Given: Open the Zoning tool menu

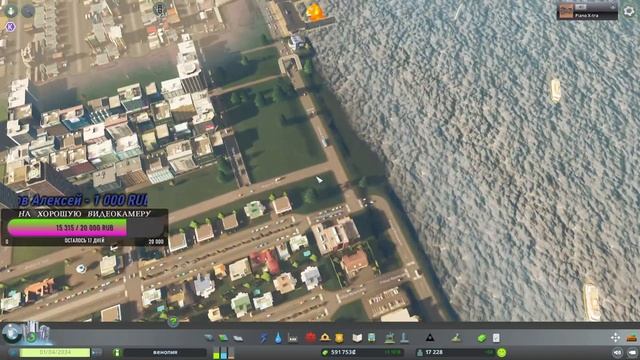Looking at the screenshot, I should pos(223,338).
